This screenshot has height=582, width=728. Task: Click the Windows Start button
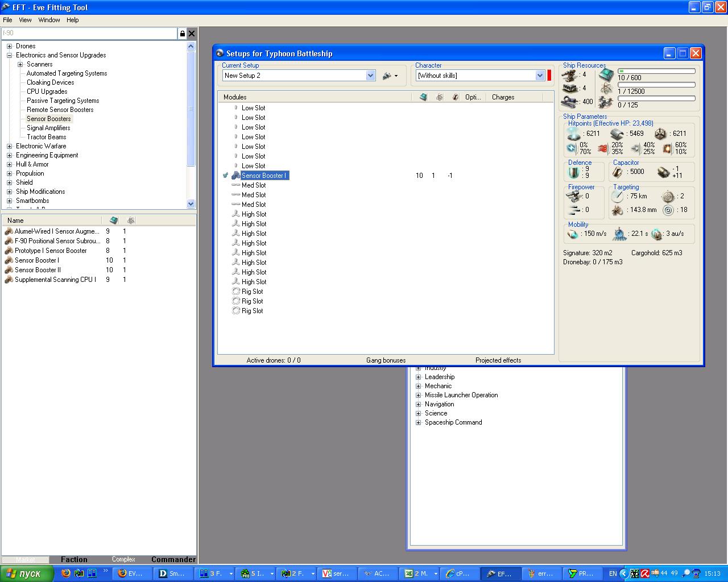(27, 573)
